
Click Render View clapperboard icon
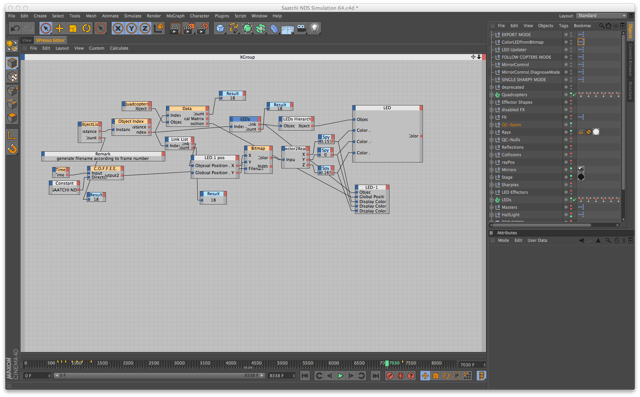[175, 28]
